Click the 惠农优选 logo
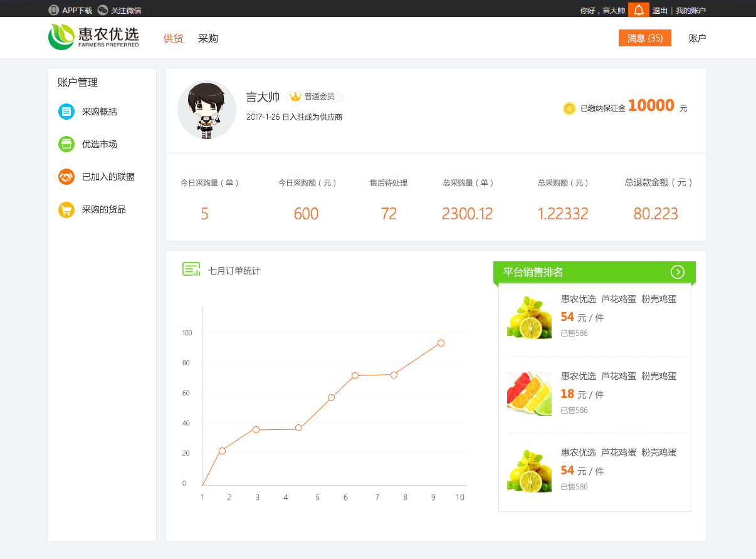Image resolution: width=756 pixels, height=559 pixels. (93, 37)
